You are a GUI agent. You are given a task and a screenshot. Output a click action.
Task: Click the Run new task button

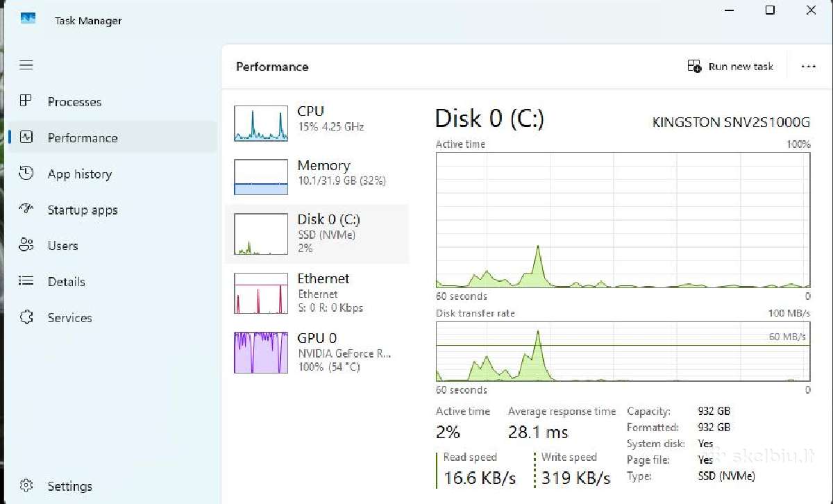tap(730, 67)
